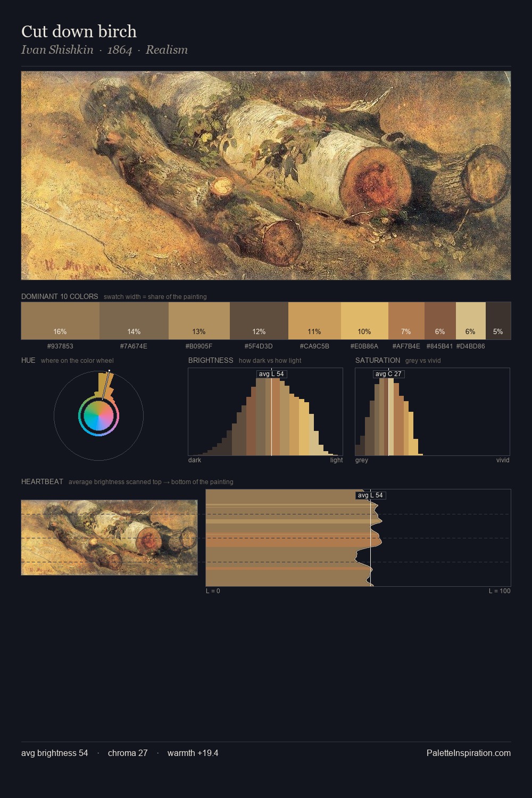Click the dark brown #5F4D3D swatch
Screen dimensions: 532x798
259,321
